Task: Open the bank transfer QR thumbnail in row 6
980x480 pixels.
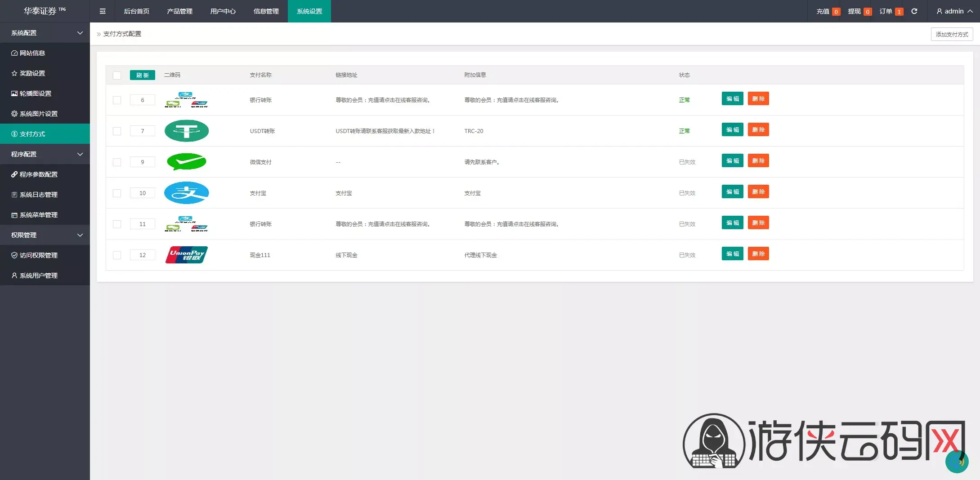Action: click(186, 100)
